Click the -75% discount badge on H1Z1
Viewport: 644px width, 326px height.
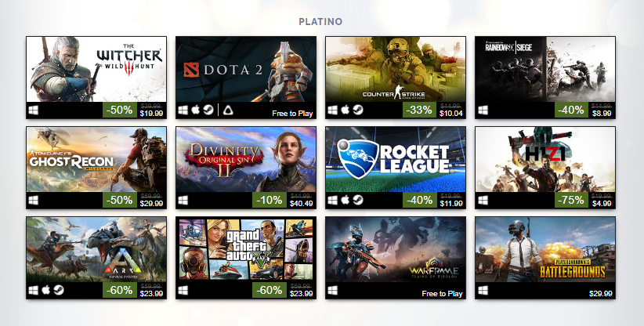click(x=571, y=200)
